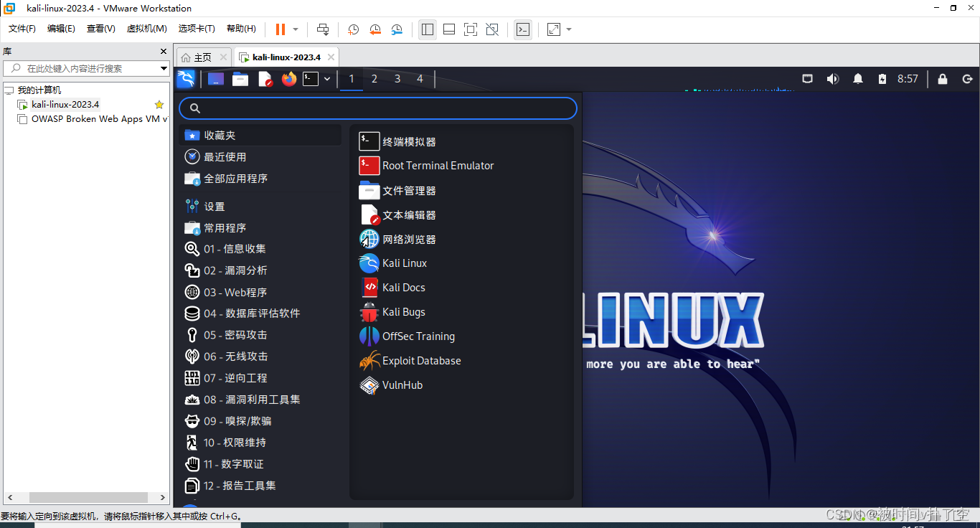Screen dimensions: 980x528
Task: Take a snapshot of the virtual machine
Action: [x=354, y=29]
